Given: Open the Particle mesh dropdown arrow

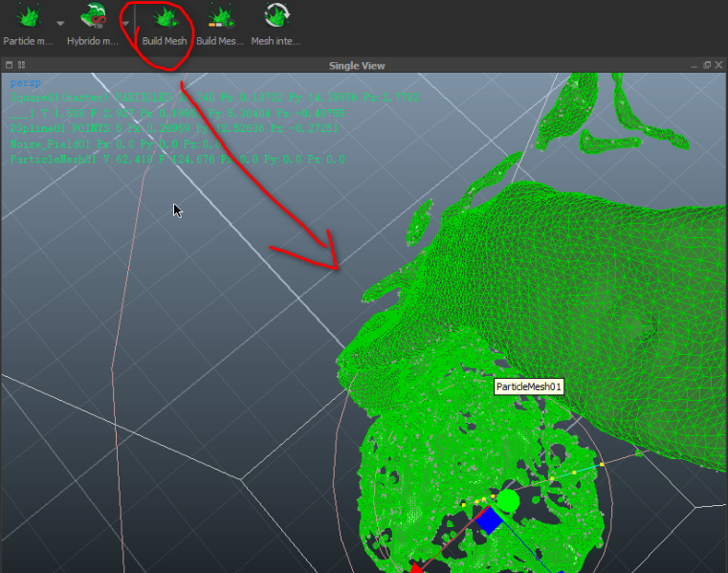Looking at the screenshot, I should [60, 23].
